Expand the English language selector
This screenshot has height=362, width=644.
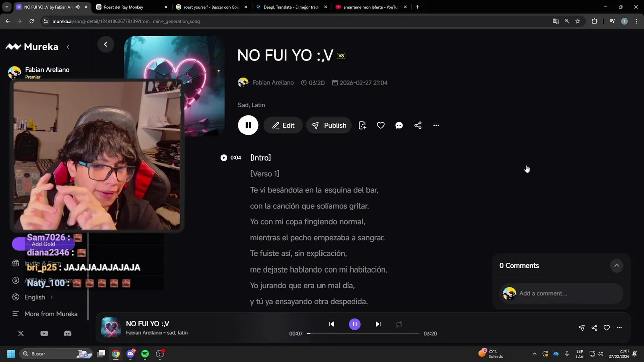(33, 297)
